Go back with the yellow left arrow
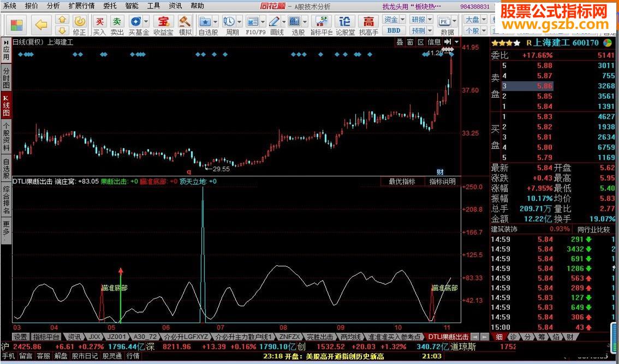 click(41, 25)
